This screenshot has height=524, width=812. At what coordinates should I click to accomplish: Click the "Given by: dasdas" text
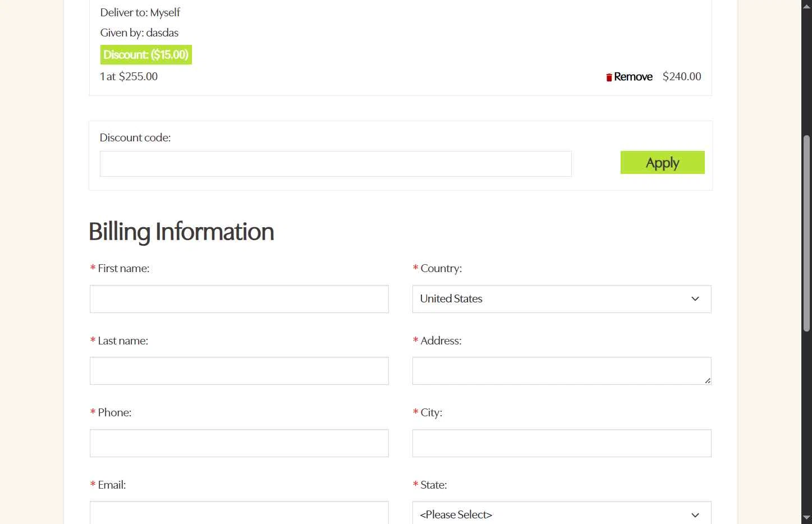coord(139,33)
